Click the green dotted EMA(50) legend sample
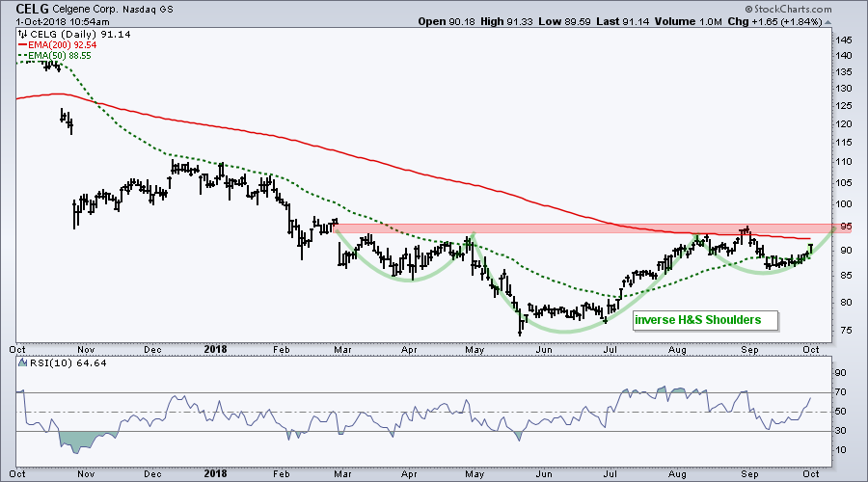This screenshot has height=482, width=868. [23, 56]
